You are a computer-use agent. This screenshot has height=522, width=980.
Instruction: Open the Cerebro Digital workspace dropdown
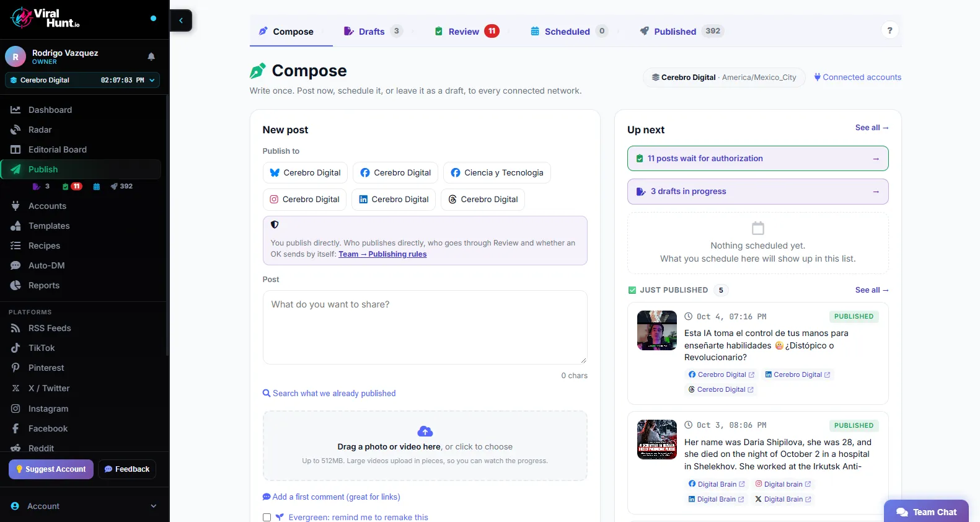(x=82, y=80)
